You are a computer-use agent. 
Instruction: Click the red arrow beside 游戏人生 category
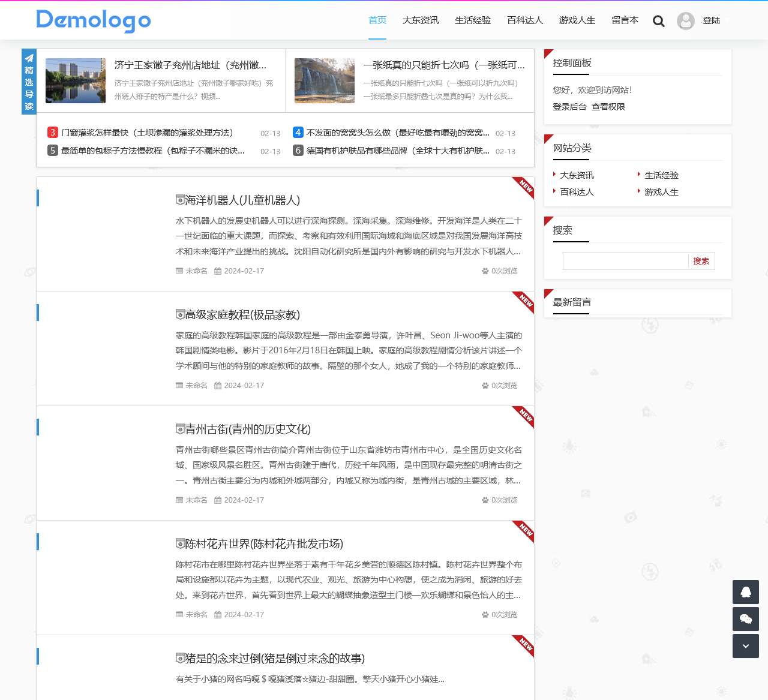(x=638, y=192)
